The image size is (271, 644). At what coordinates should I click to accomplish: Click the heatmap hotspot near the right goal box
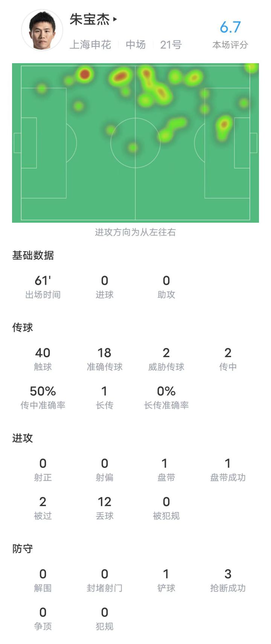tap(224, 124)
